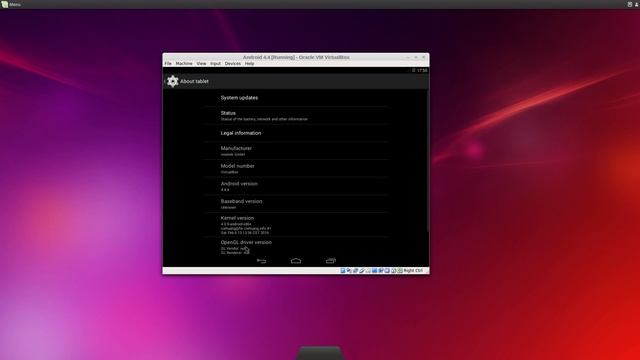Click the Right Ctrl host key label
Screen dimensions: 640x360
[x=413, y=271]
